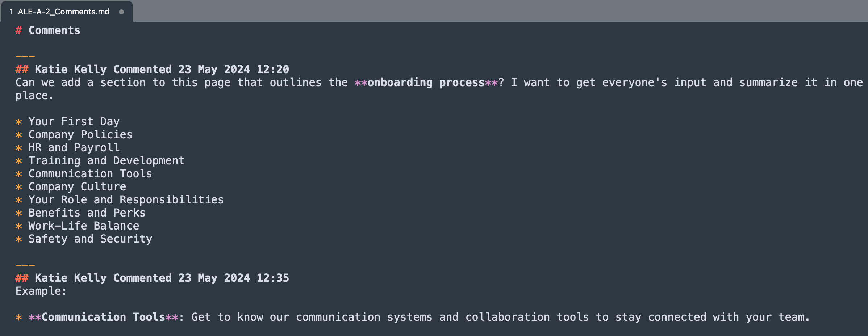Click the 'Work-Life Balance' list item
The height and width of the screenshot is (336, 868).
(x=84, y=226)
